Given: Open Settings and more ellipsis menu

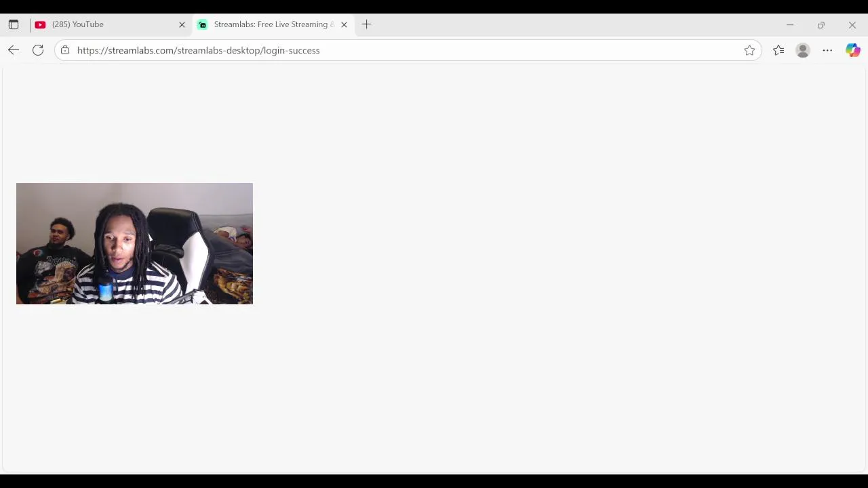Looking at the screenshot, I should [x=827, y=50].
